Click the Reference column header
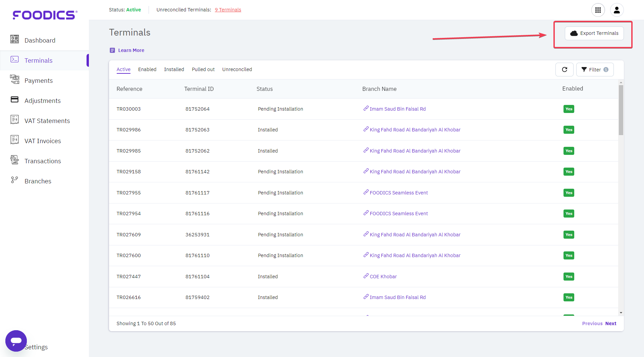 [129, 89]
